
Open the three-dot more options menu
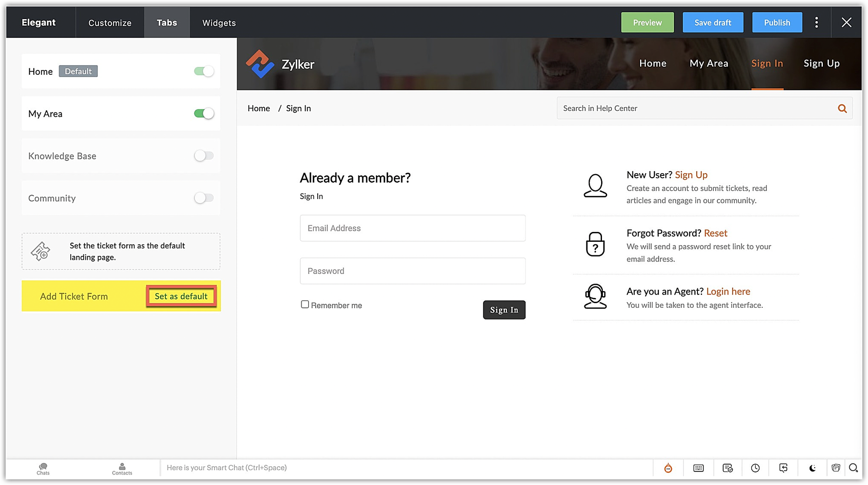[x=816, y=23]
